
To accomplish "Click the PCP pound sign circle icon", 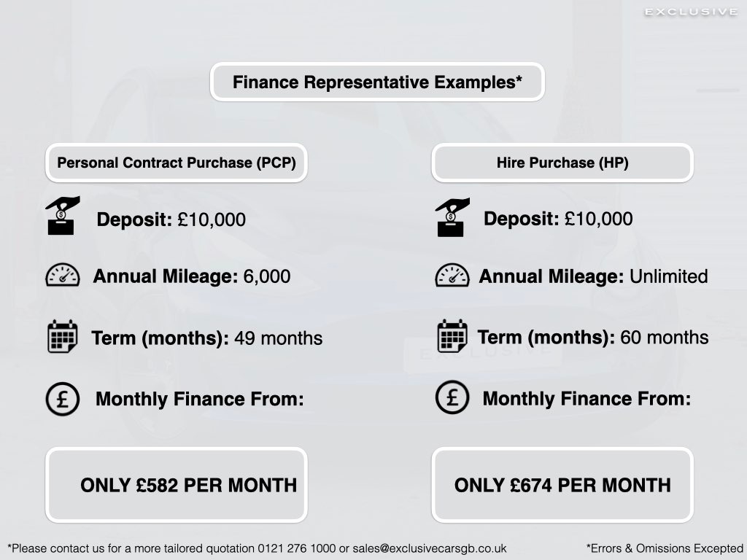I will (x=63, y=399).
